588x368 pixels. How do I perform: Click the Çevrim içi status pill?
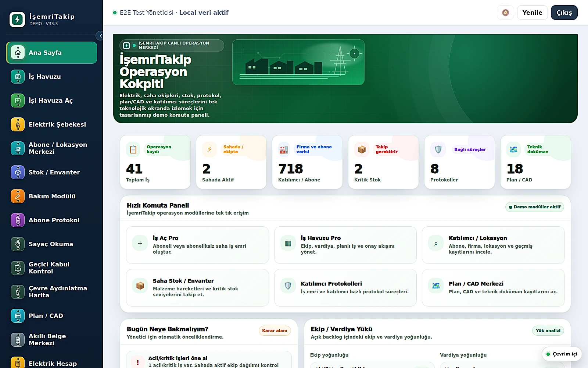click(x=562, y=354)
